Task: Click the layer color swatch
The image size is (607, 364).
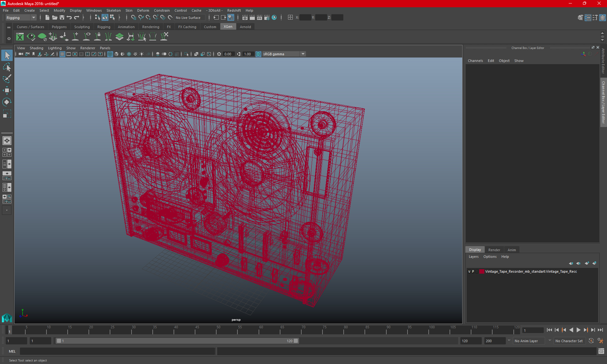Action: point(481,271)
